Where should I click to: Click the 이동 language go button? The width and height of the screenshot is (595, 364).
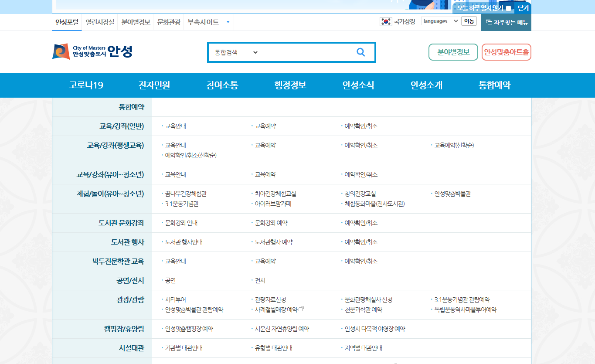pos(469,21)
